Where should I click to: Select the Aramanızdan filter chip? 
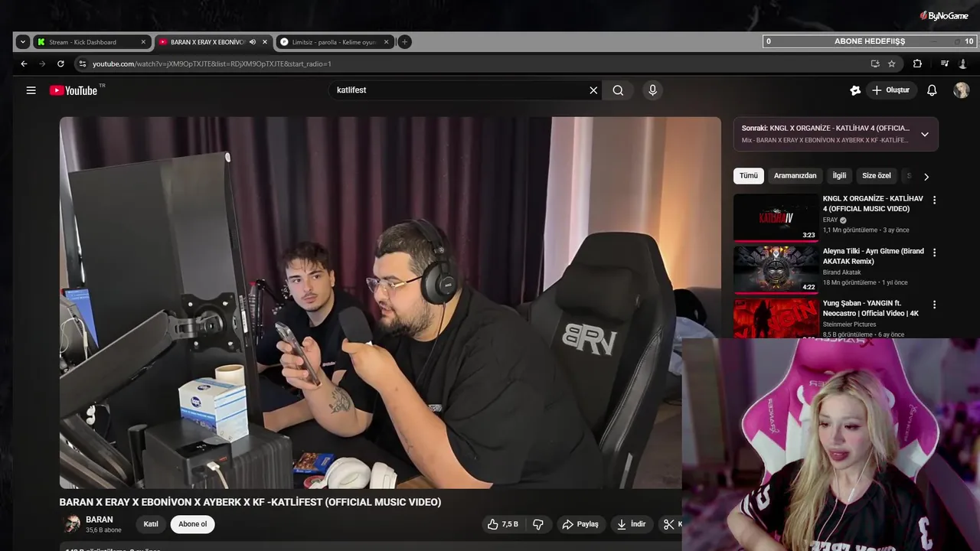[x=795, y=176]
